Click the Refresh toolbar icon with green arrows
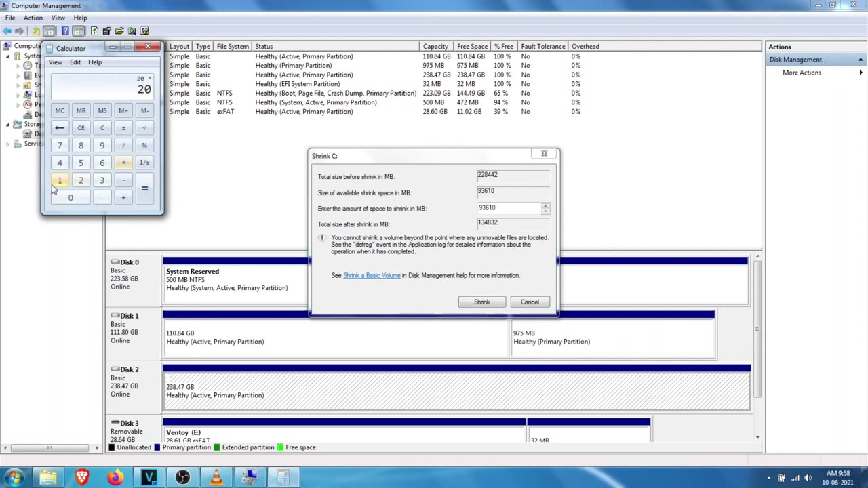The height and width of the screenshot is (488, 868). pyautogui.click(x=94, y=31)
